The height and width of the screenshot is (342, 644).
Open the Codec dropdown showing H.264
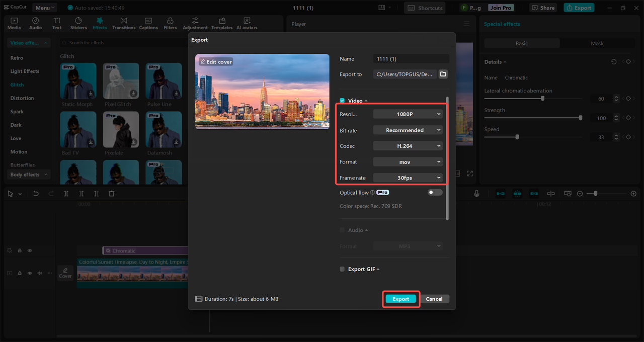pos(408,146)
